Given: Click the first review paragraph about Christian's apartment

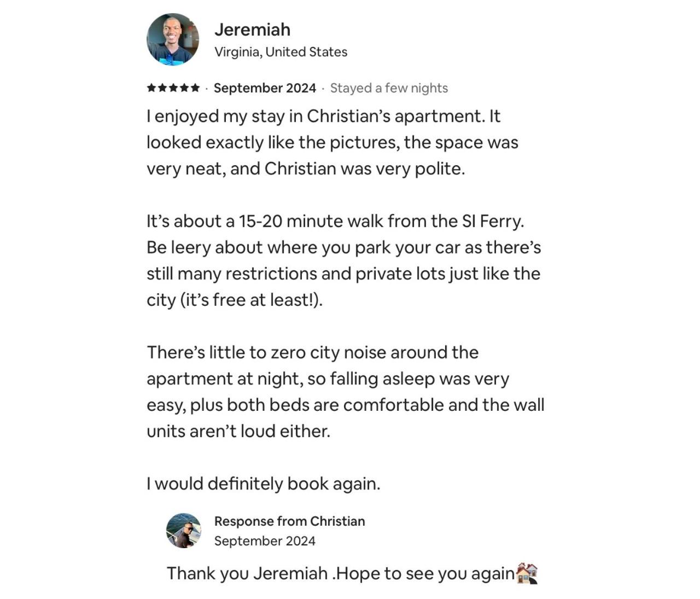Looking at the screenshot, I should pyautogui.click(x=332, y=142).
